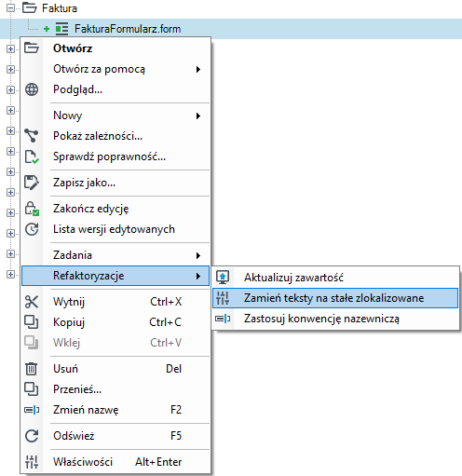Expand the Zadania submenu arrow
This screenshot has height=476, width=462.
click(x=198, y=255)
